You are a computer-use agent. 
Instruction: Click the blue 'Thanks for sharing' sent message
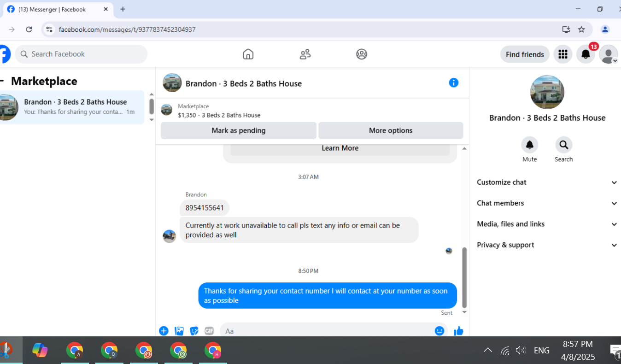(x=328, y=296)
